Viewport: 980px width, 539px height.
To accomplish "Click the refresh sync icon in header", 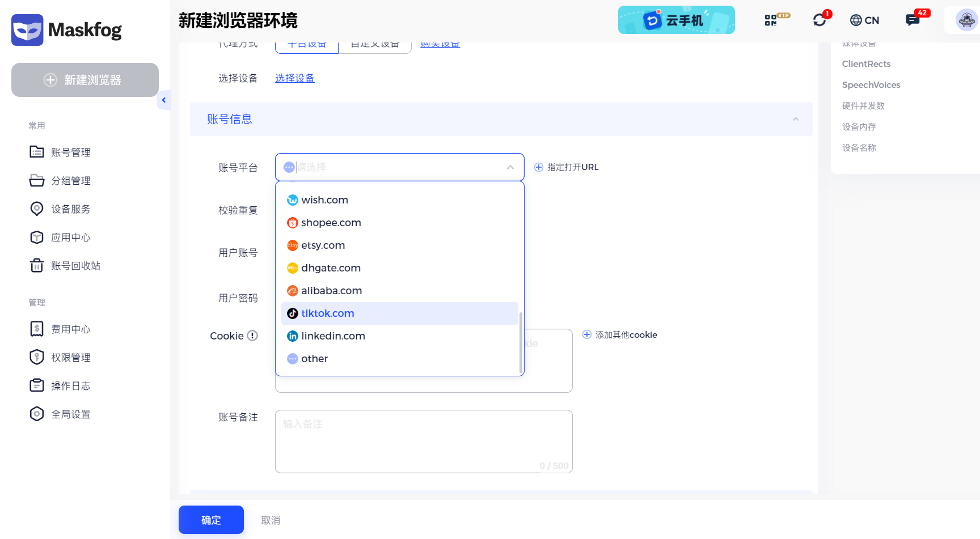I will 820,20.
